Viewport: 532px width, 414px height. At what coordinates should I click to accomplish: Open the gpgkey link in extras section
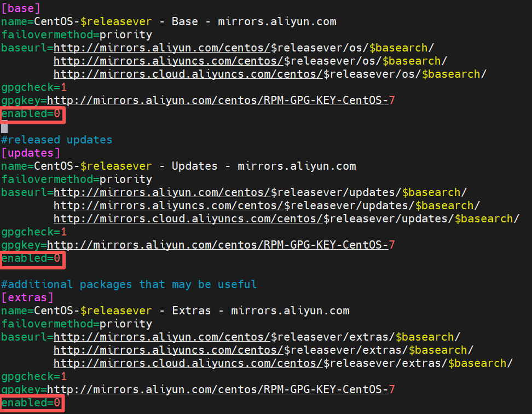[x=221, y=389]
